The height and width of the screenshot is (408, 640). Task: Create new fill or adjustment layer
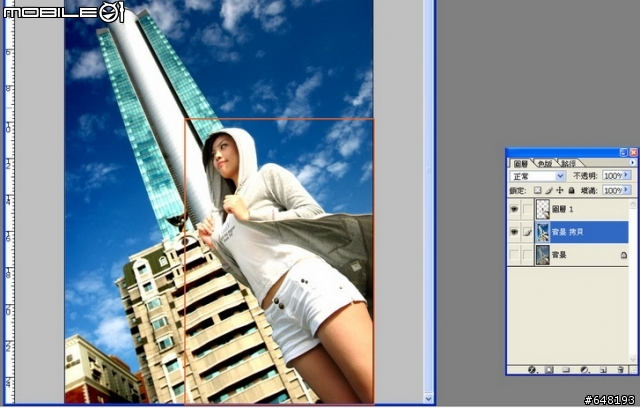pyautogui.click(x=584, y=370)
